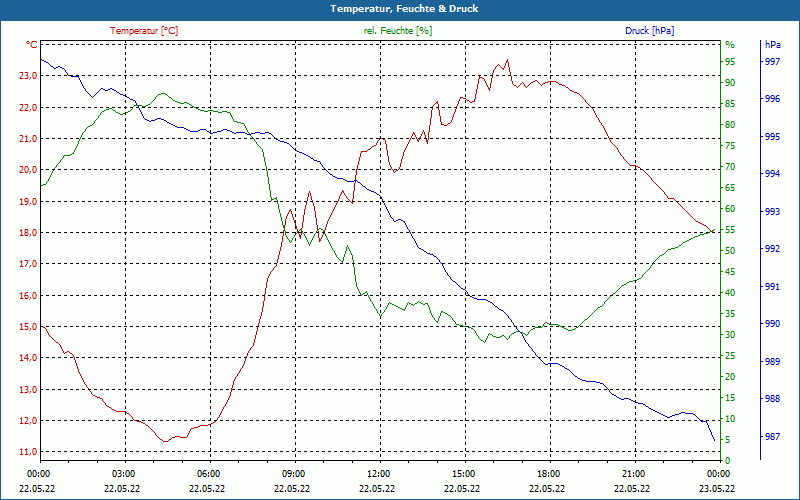Click the blue 'Druck [hPa]' legend label
The image size is (800, 500).
649,31
